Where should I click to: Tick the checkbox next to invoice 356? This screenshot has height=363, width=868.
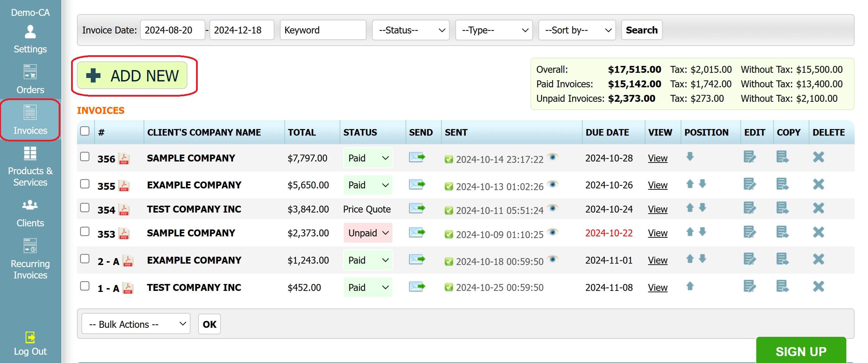[x=85, y=157]
